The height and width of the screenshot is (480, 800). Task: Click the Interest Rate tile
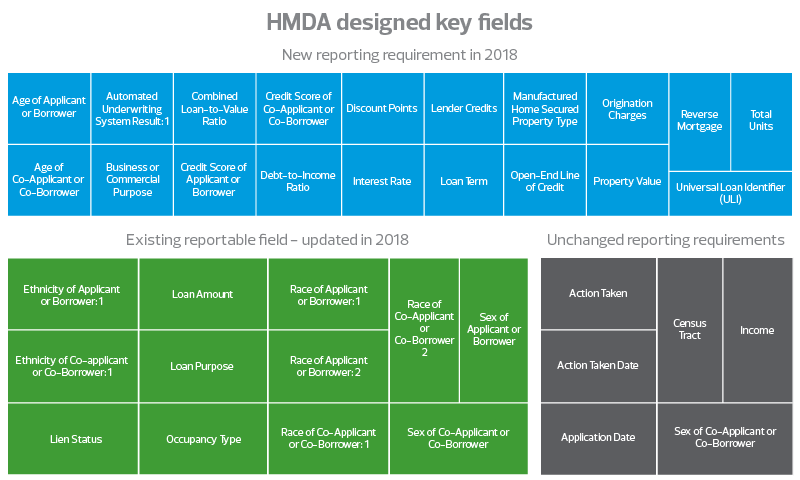point(381,181)
